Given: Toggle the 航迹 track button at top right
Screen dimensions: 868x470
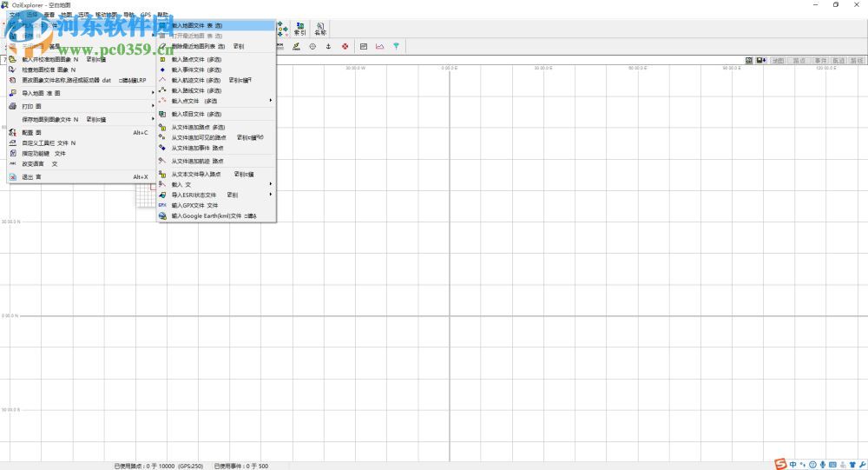Looking at the screenshot, I should pos(838,61).
